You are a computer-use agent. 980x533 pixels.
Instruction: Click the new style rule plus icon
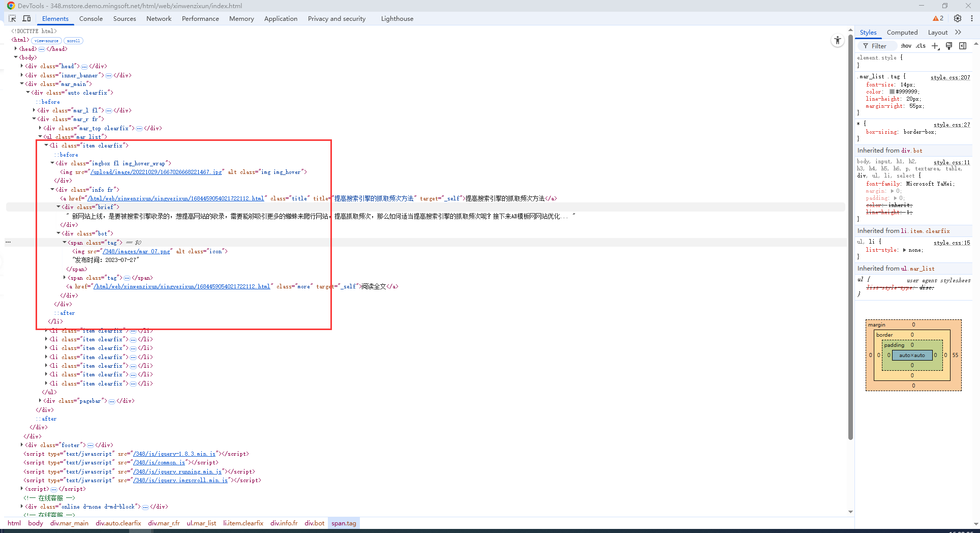[935, 46]
